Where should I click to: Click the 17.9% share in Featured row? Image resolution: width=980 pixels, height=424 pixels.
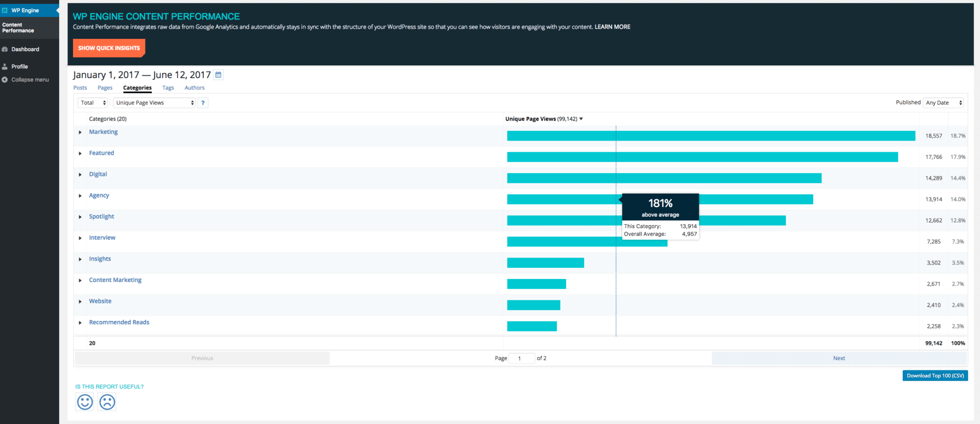coord(958,157)
